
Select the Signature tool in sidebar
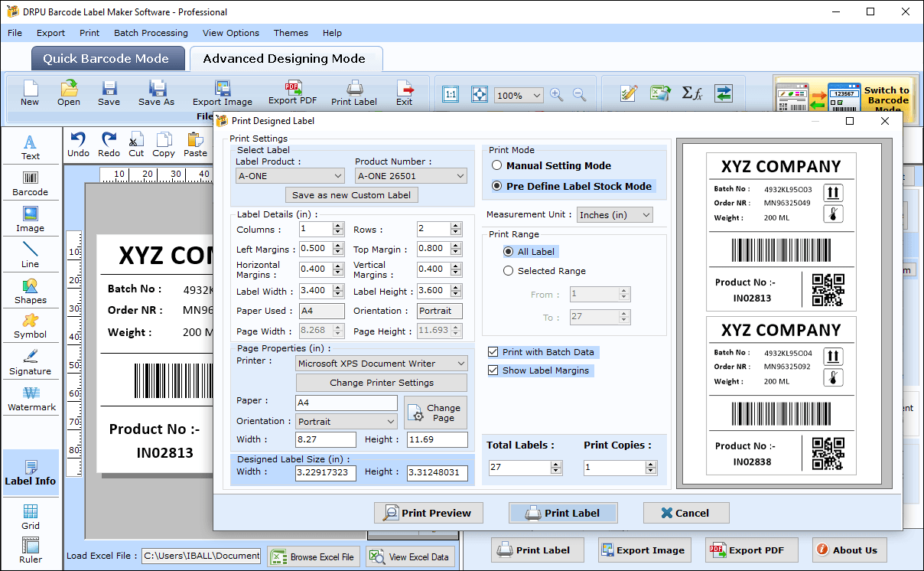tap(31, 362)
